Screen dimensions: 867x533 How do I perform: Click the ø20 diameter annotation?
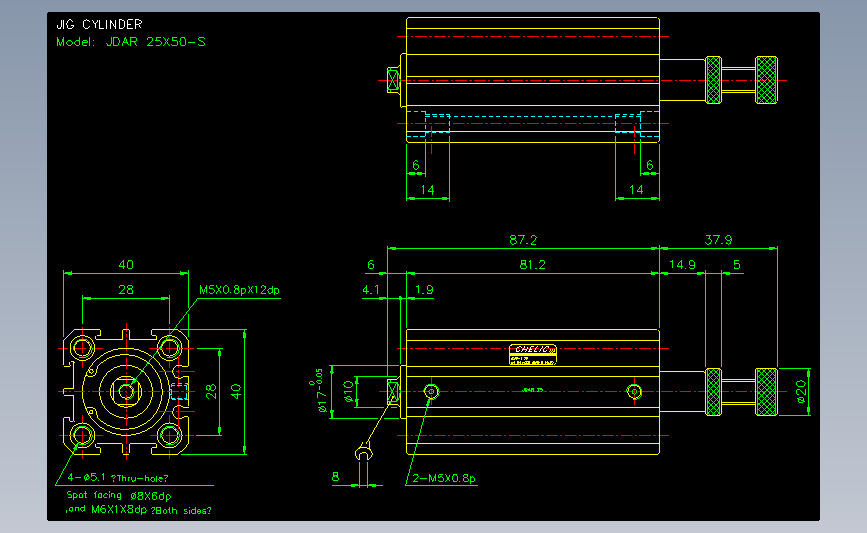[801, 391]
